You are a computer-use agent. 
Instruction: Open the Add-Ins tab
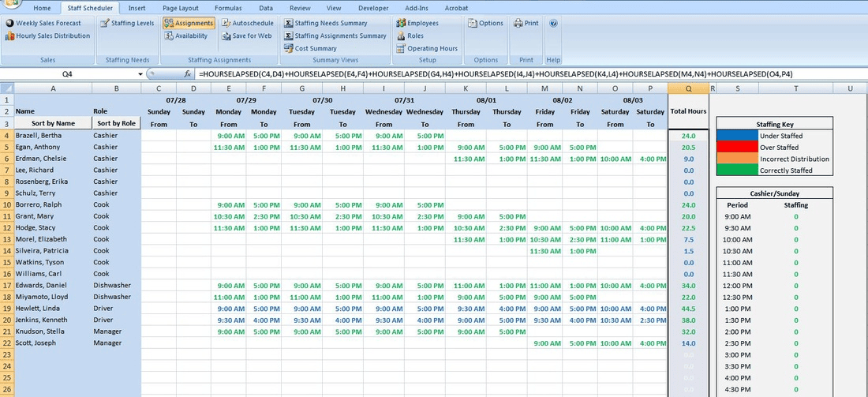[417, 9]
